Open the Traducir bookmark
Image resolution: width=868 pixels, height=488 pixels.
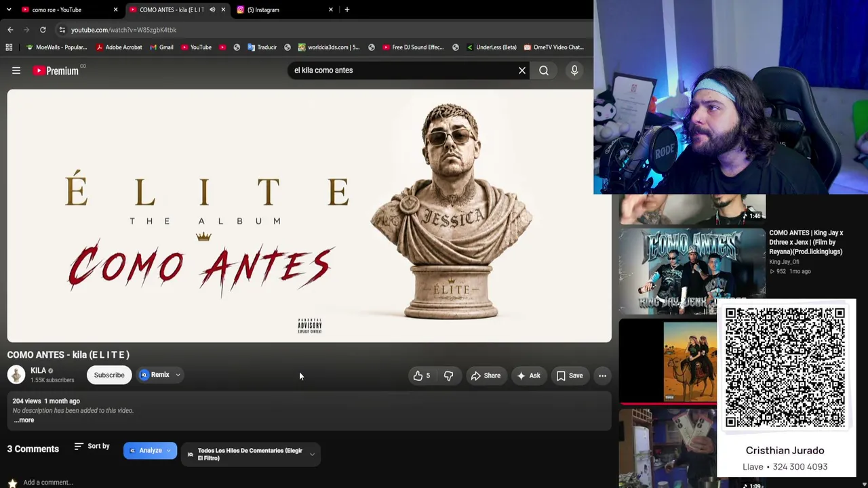pos(262,47)
